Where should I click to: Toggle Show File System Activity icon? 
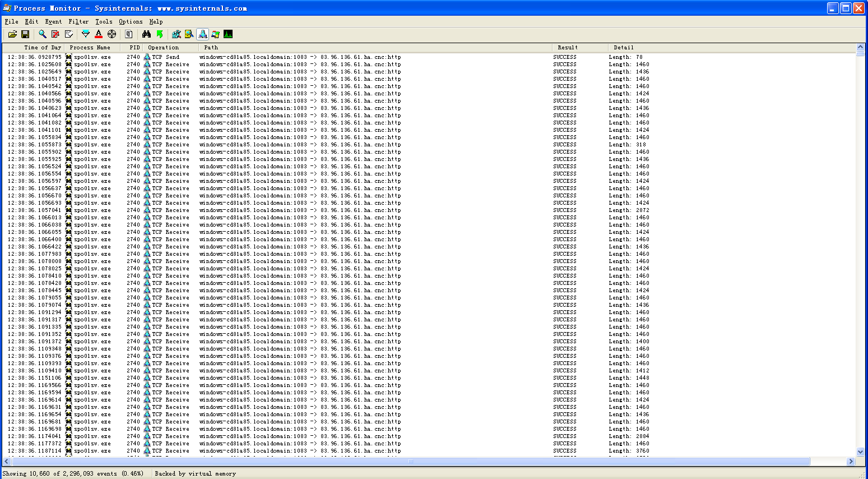click(x=189, y=34)
